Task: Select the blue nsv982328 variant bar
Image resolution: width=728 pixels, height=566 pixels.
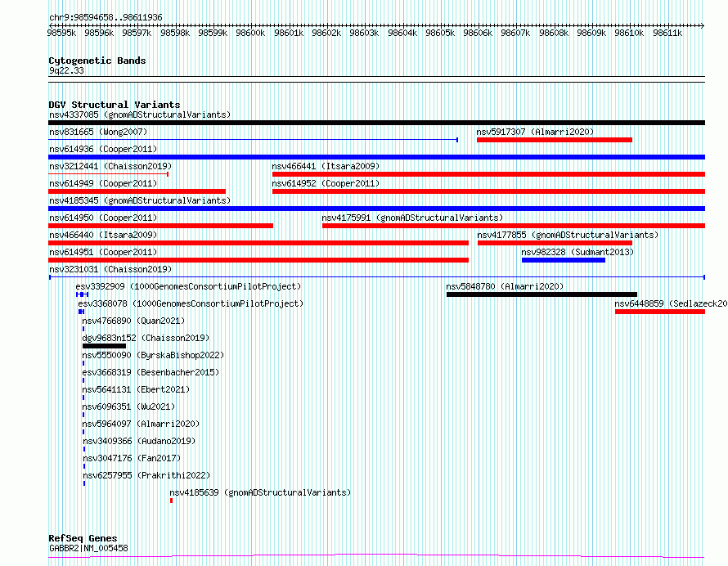Action: coord(564,260)
